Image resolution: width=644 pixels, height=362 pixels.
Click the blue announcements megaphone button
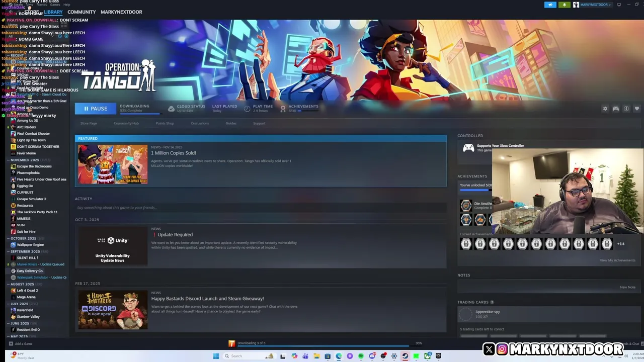tap(550, 5)
